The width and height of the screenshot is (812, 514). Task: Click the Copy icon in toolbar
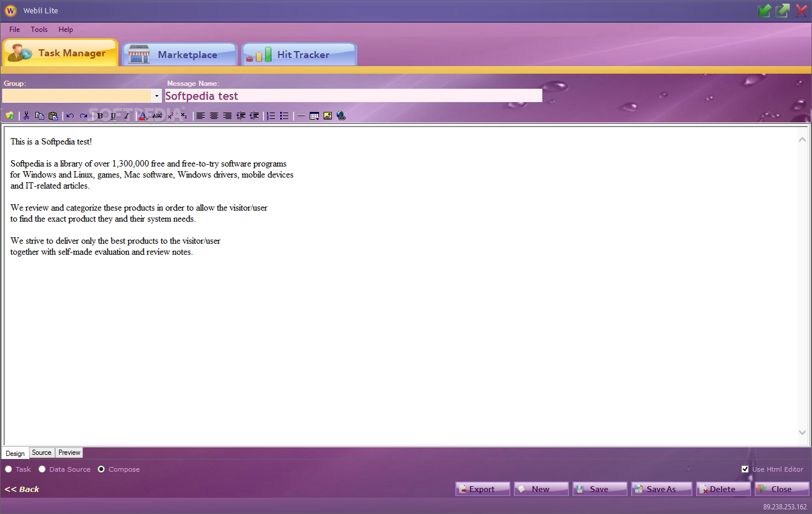click(x=39, y=116)
